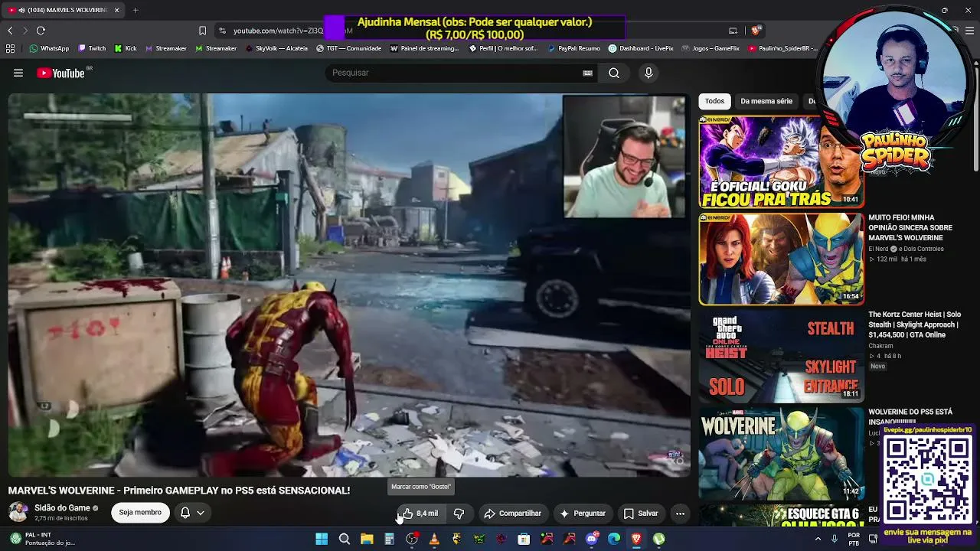
Task: Open the Sidão do Game channel name
Action: click(x=63, y=508)
